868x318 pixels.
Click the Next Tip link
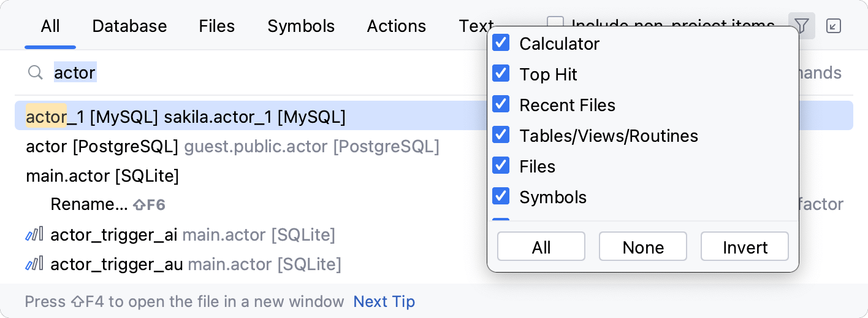pyautogui.click(x=384, y=301)
